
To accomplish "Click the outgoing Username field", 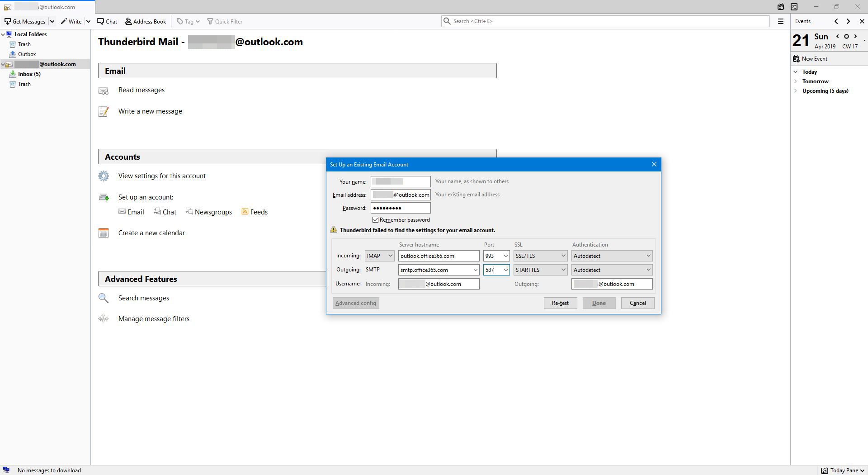I will pos(612,284).
